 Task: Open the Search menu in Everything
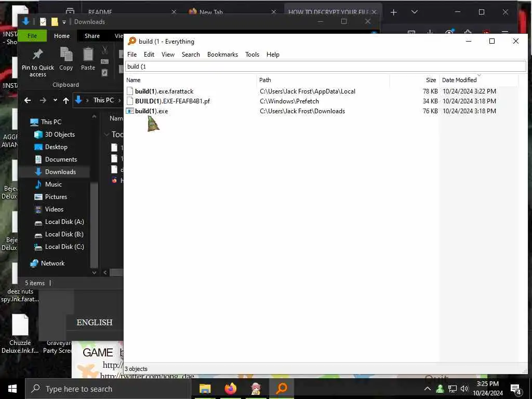tap(191, 54)
